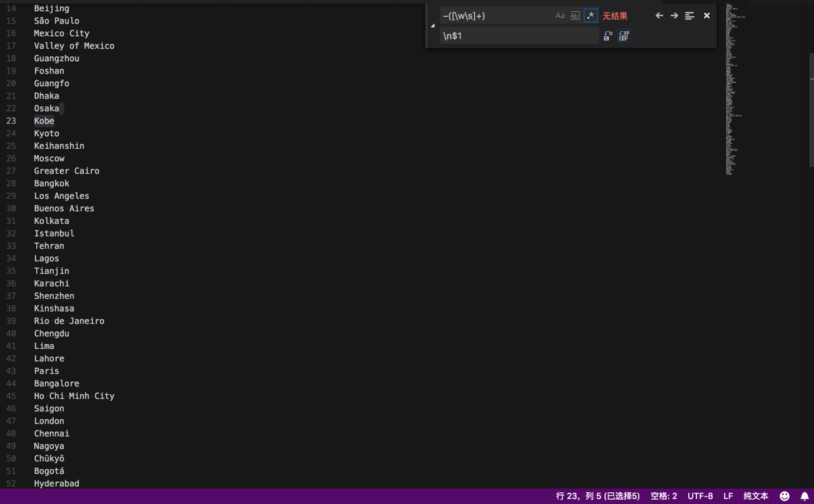814x504 pixels.
Task: Click 'Guangzhou' on line 18
Action: (56, 58)
